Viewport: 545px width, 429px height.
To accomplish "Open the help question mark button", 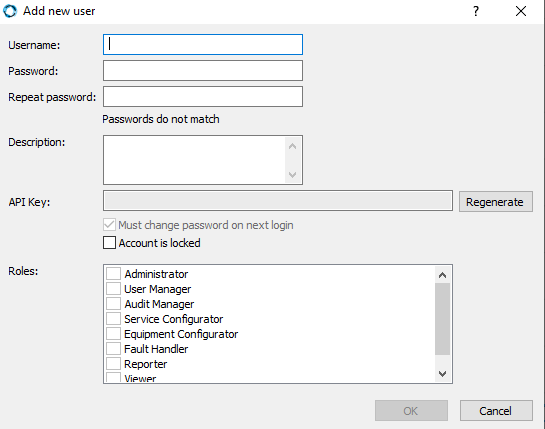I will [476, 11].
